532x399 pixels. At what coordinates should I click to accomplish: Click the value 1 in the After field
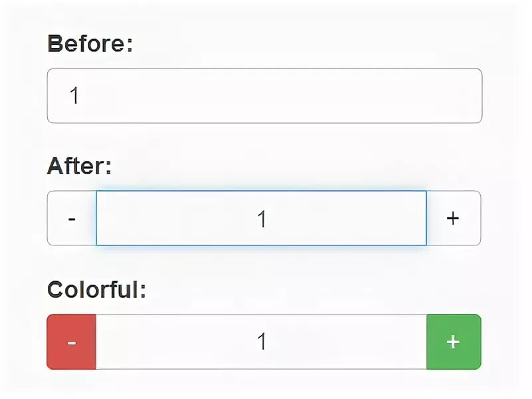[262, 219]
